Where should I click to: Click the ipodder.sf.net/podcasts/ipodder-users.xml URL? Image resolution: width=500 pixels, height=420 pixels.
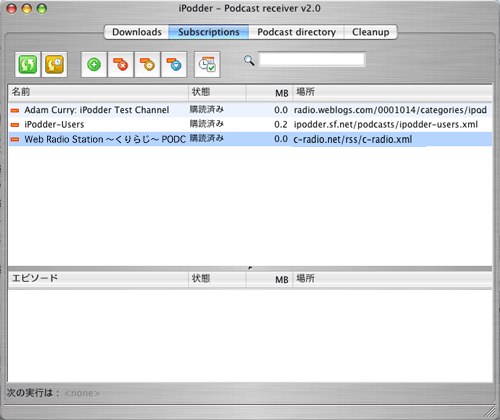(x=386, y=125)
